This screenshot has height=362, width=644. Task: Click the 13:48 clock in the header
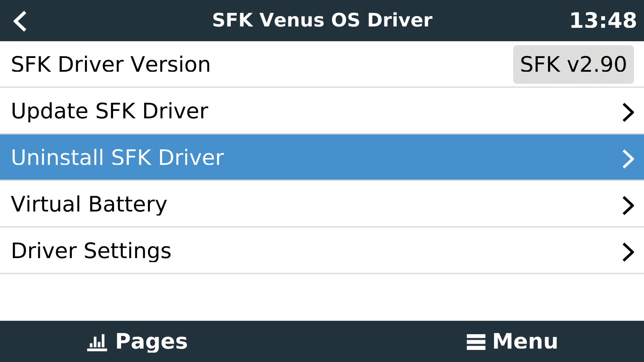(603, 20)
